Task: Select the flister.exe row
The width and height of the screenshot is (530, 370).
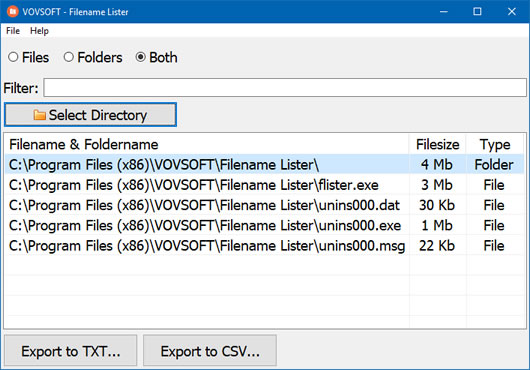Action: click(x=264, y=185)
